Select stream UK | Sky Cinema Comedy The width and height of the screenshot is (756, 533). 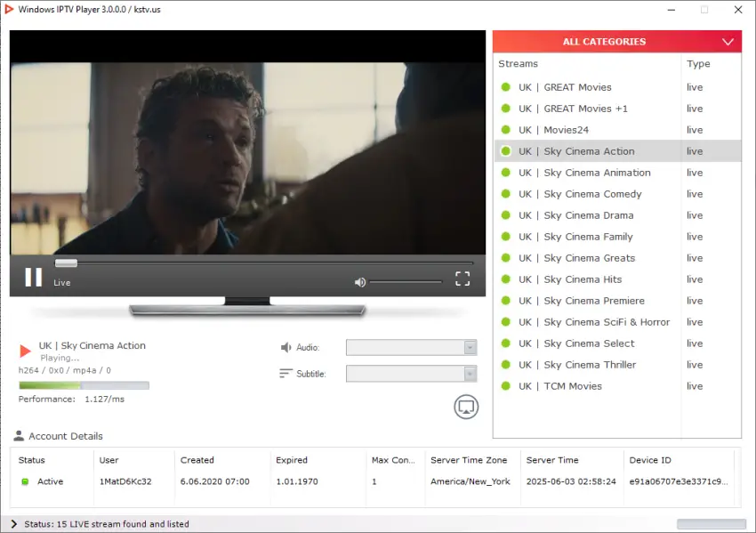pyautogui.click(x=617, y=194)
